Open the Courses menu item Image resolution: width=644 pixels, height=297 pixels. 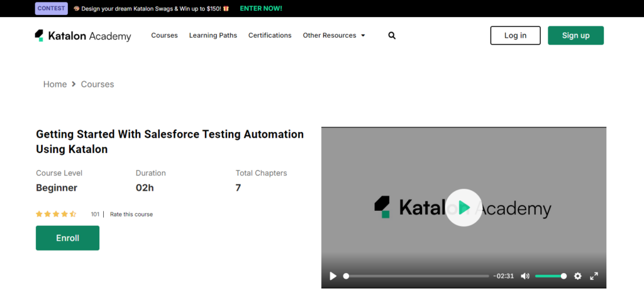pos(164,35)
